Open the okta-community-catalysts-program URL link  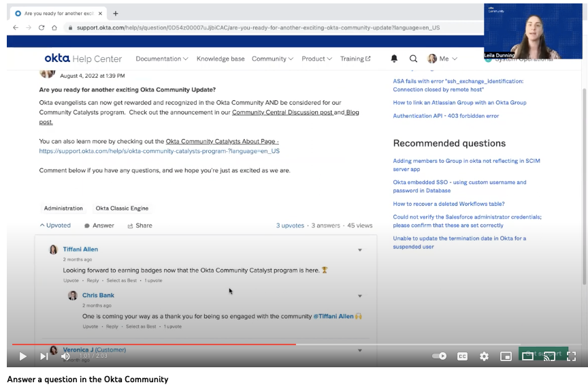click(x=159, y=151)
